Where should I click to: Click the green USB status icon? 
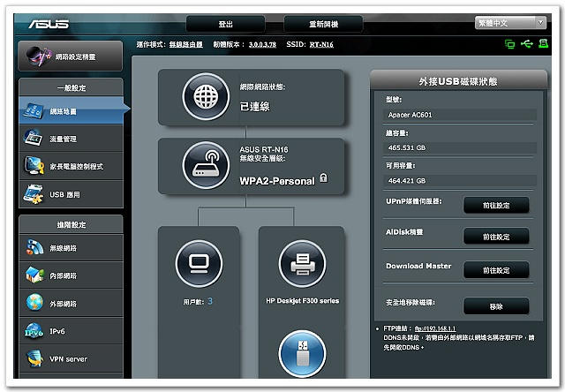click(x=527, y=44)
